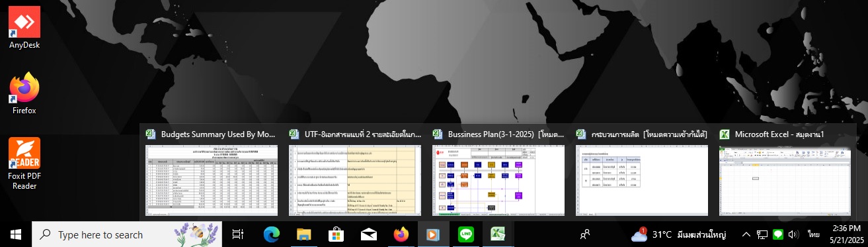Launch Microsoft Store from the taskbar
The width and height of the screenshot is (868, 247).
point(336,234)
